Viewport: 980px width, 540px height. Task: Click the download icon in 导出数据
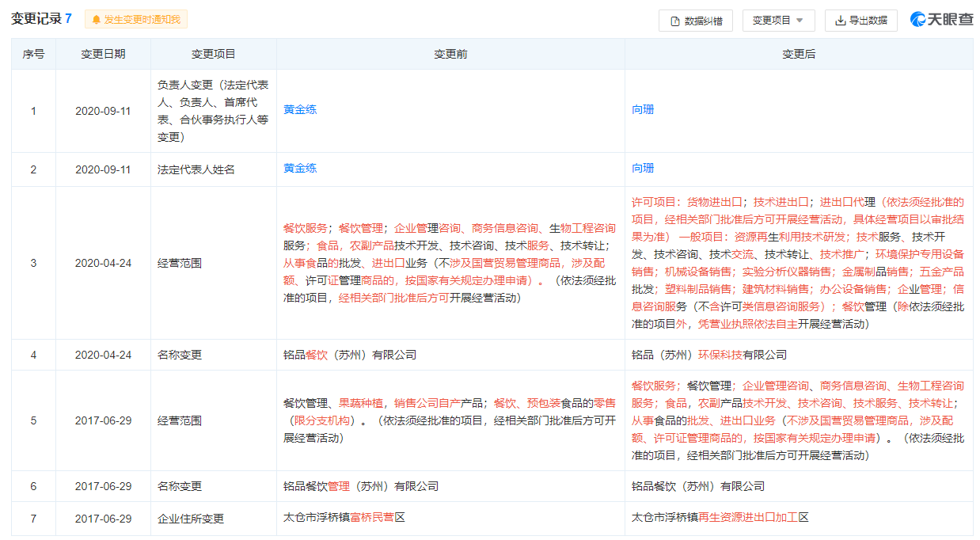[840, 21]
